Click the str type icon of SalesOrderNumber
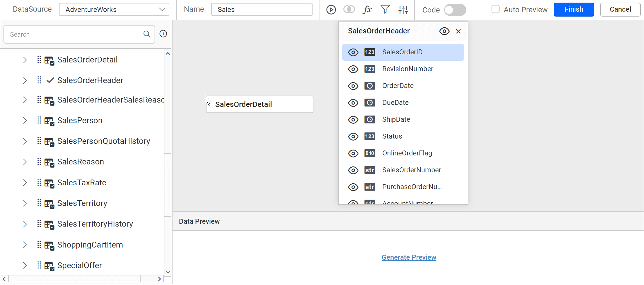This screenshot has width=644, height=285. coord(370,170)
